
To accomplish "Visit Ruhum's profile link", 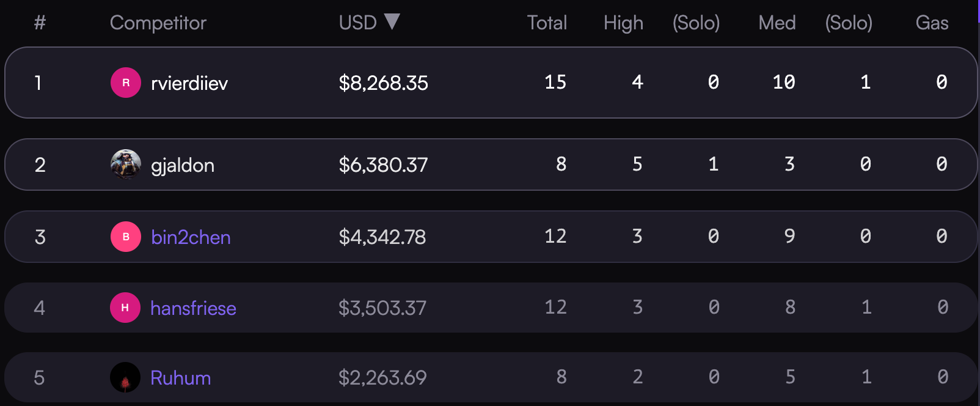I will (181, 378).
